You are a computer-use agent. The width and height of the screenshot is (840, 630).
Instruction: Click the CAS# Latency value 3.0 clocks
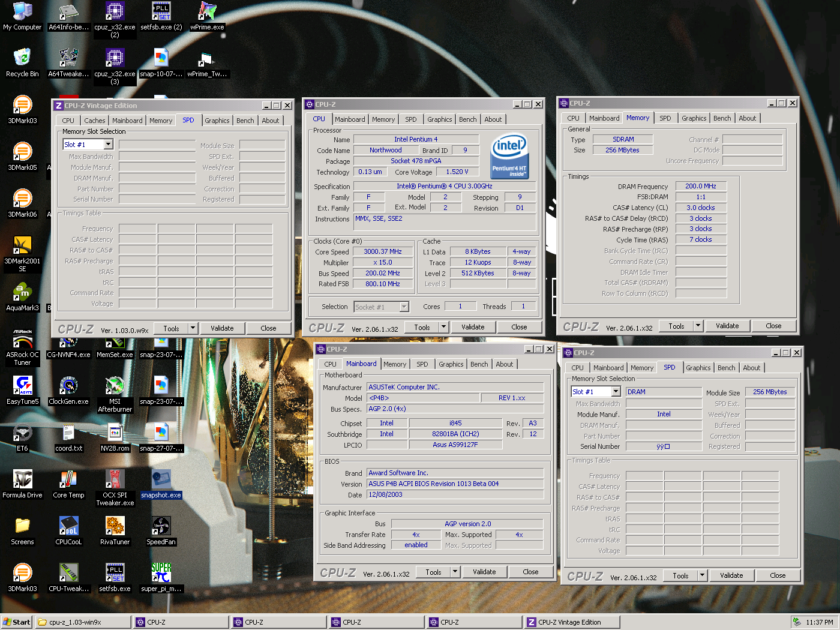701,208
